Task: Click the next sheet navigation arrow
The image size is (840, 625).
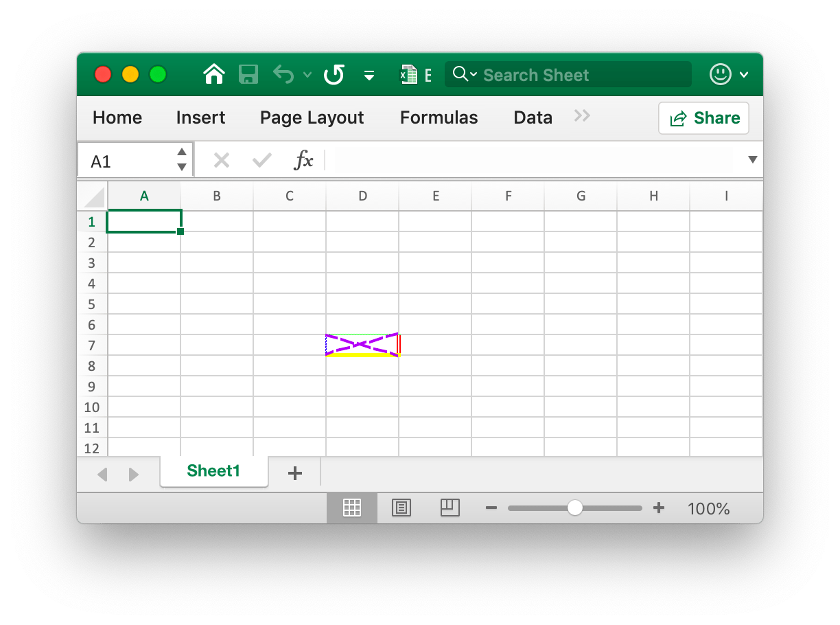Action: click(x=134, y=474)
